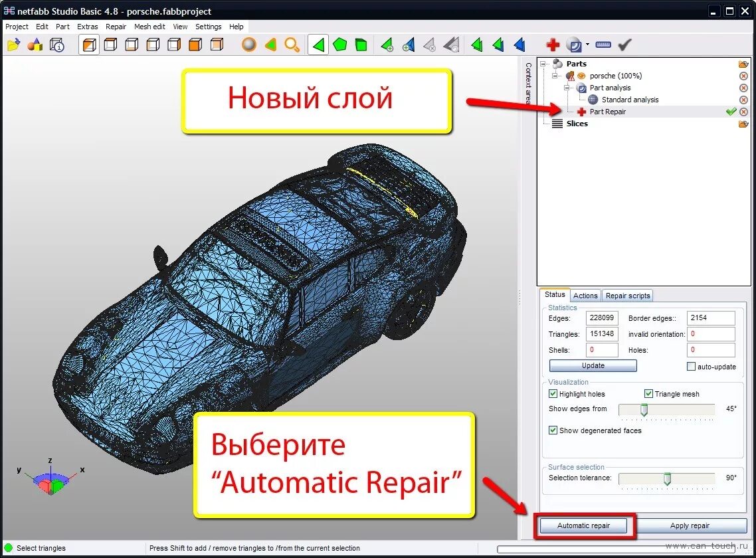756x558 pixels.
Task: Click the dark gray double-triangle remove icon
Action: [x=451, y=45]
